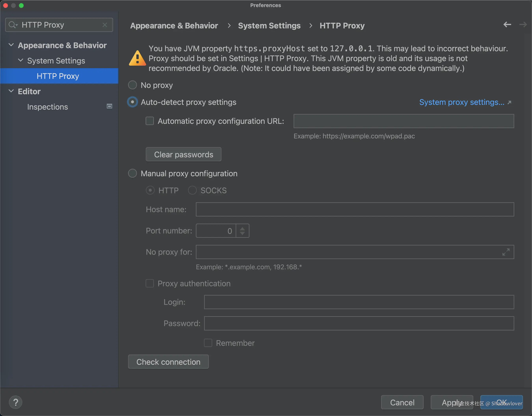Select the No proxy radio button

133,85
